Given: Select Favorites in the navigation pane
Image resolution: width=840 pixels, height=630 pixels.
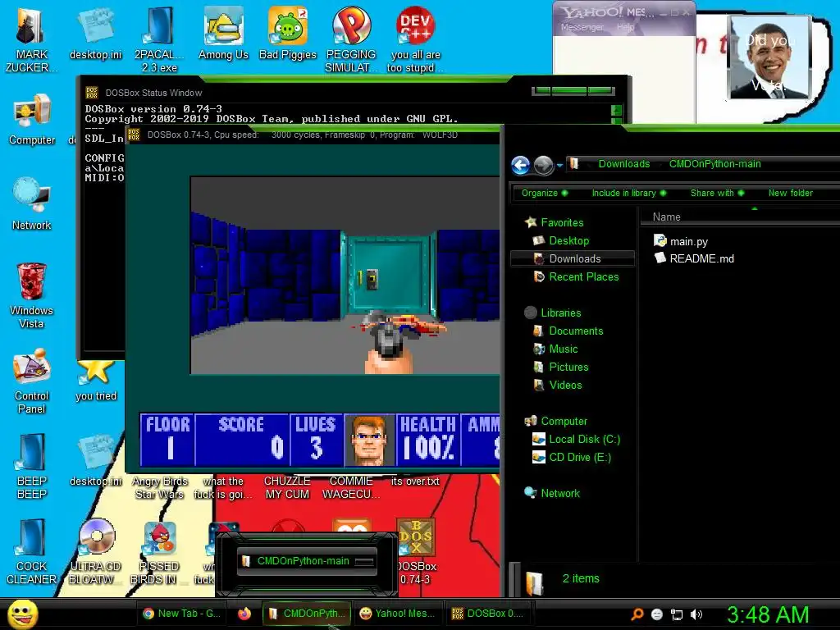Looking at the screenshot, I should 555,222.
